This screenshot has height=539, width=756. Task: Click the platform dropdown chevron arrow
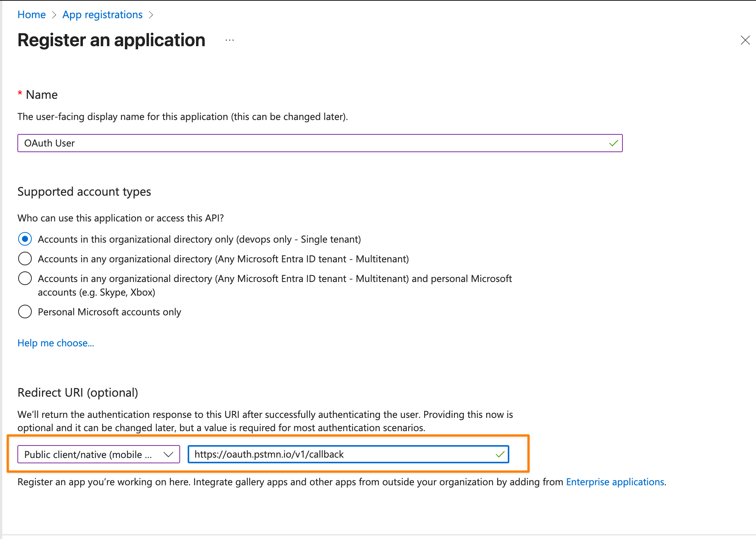(x=168, y=454)
